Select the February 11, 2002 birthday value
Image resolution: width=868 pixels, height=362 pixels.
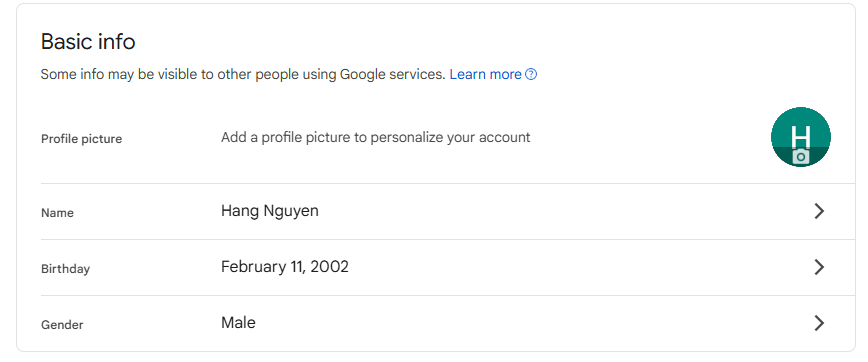[x=285, y=267]
